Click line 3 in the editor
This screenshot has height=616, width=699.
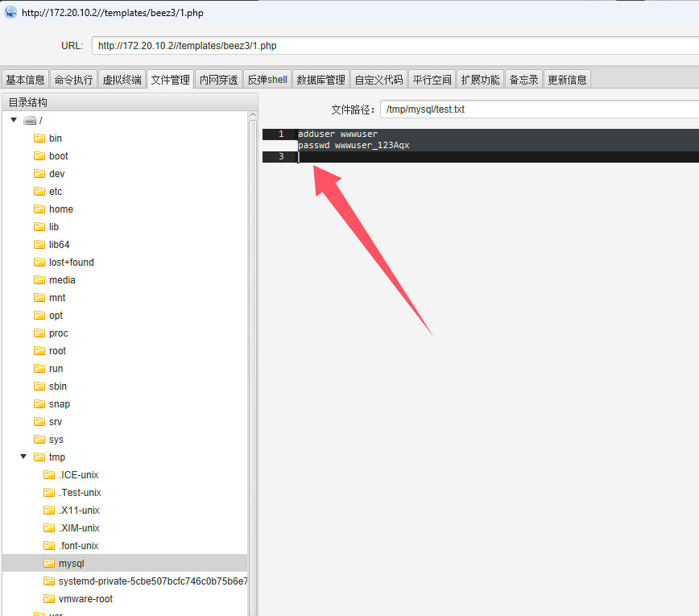(x=483, y=157)
